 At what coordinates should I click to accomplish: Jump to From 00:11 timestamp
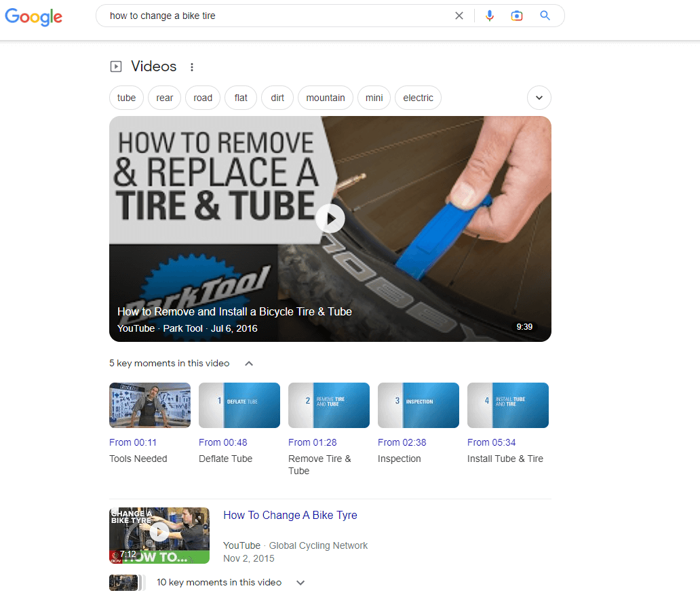point(133,442)
